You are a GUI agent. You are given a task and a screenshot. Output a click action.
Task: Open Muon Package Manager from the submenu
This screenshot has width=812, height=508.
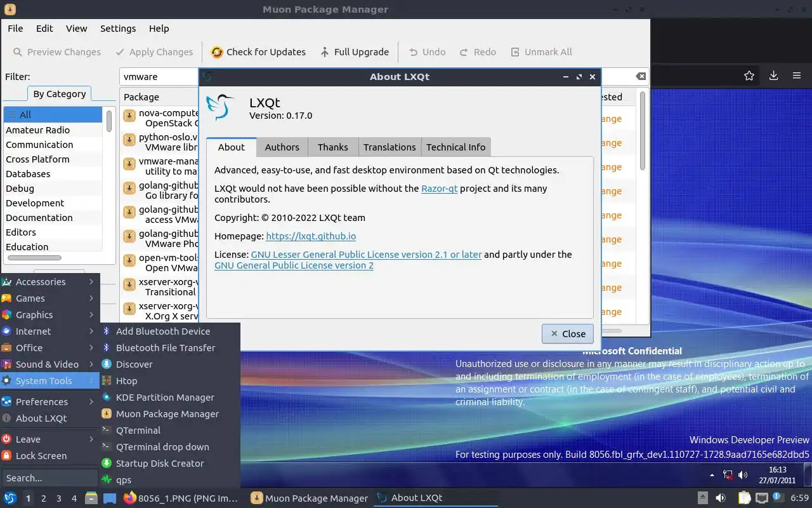coord(170,413)
